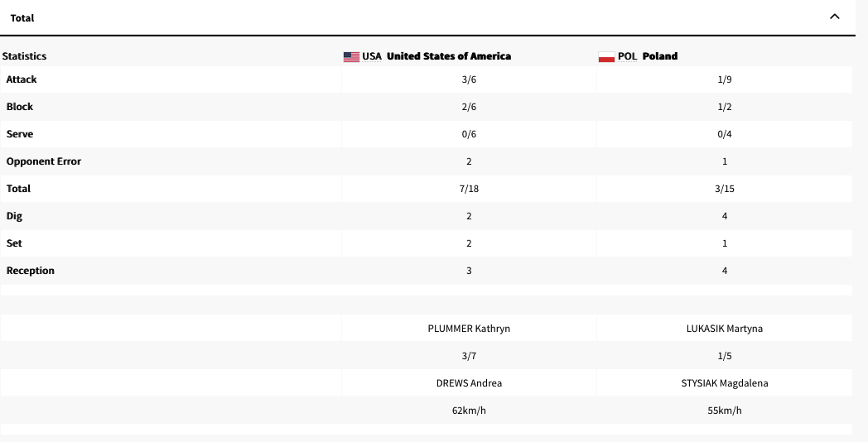The image size is (868, 442).
Task: Click the 62km/h serve speed value
Action: pos(469,411)
